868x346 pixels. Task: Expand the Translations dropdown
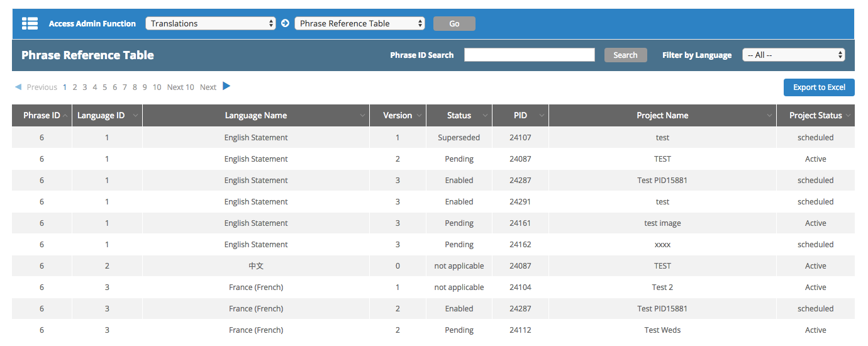211,23
